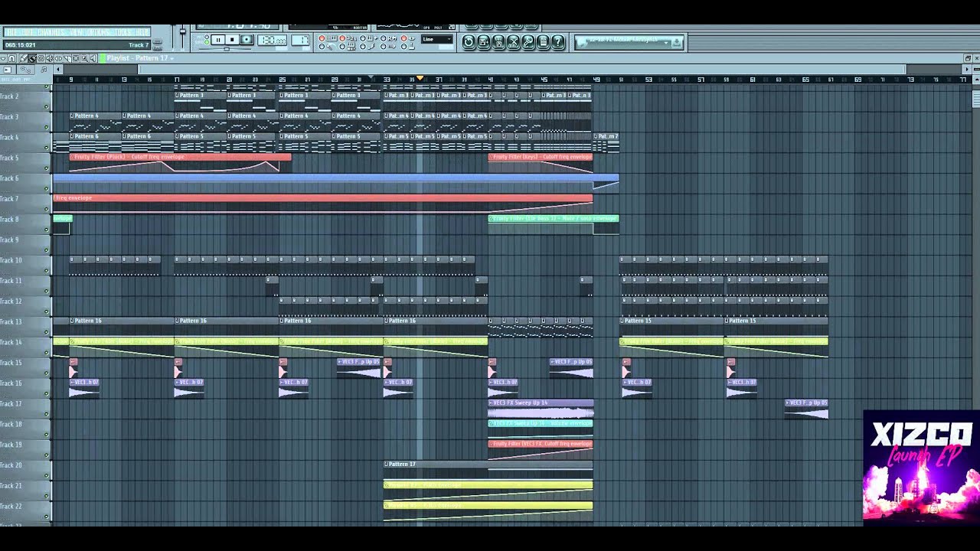The height and width of the screenshot is (551, 980).
Task: Switch to the first clip-type tab below playlist toolbar
Action: coord(8,70)
